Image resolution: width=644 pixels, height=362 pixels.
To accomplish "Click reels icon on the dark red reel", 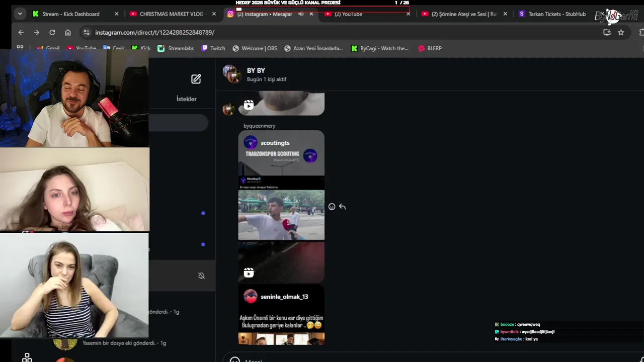I will click(x=249, y=273).
